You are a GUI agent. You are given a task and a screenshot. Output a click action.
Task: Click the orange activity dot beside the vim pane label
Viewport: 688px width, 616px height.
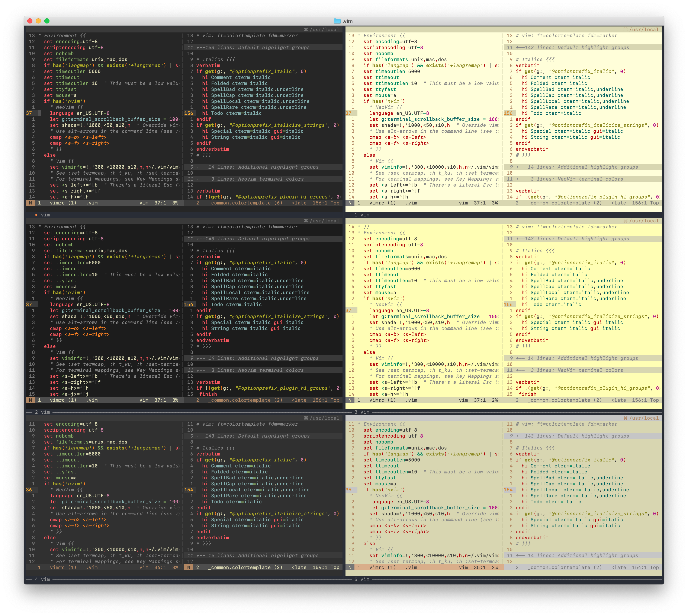click(x=36, y=215)
